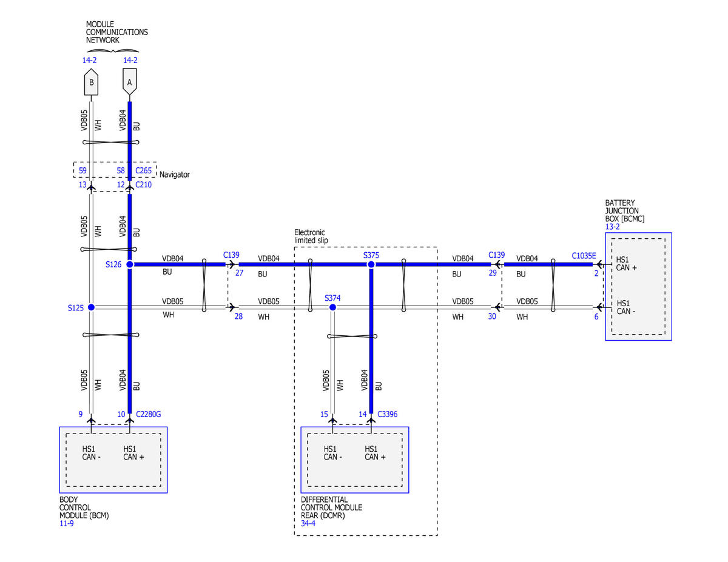
Task: Select the S374 splice dot
Action: point(332,307)
